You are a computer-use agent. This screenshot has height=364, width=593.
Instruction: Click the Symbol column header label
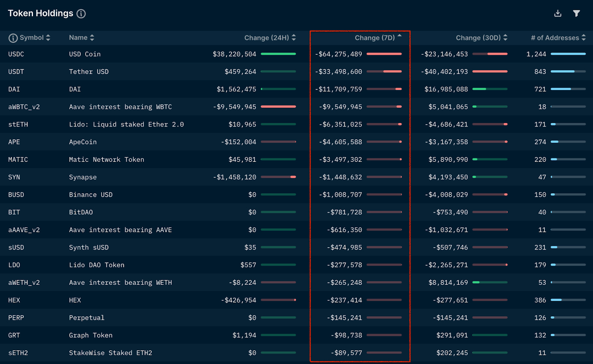pyautogui.click(x=32, y=38)
